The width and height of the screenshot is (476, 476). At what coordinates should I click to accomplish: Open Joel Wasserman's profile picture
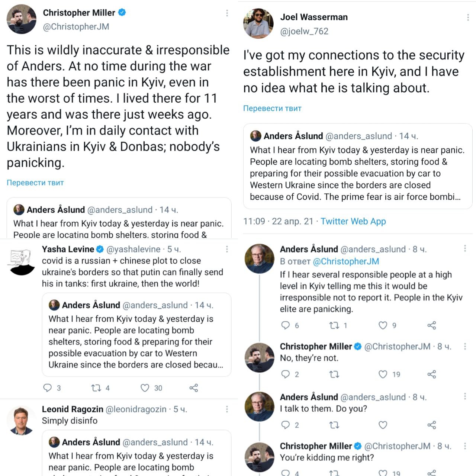(x=258, y=24)
